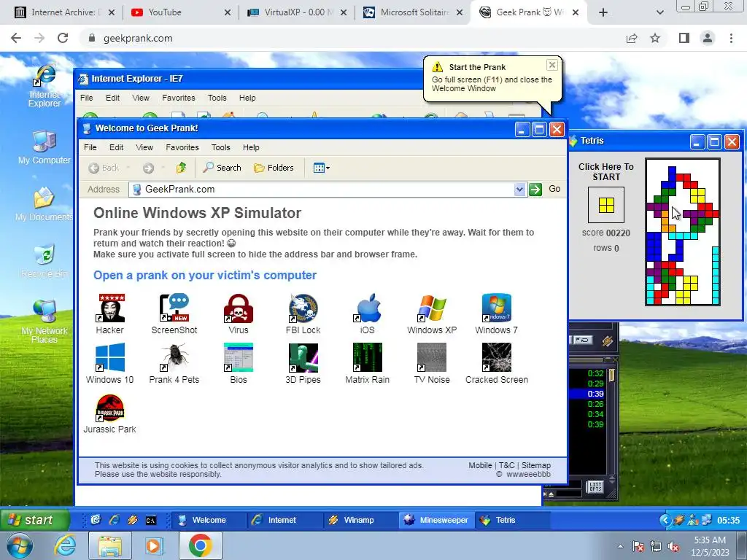Switch to Tetris taskbar button
This screenshot has width=747, height=560.
pyautogui.click(x=513, y=520)
